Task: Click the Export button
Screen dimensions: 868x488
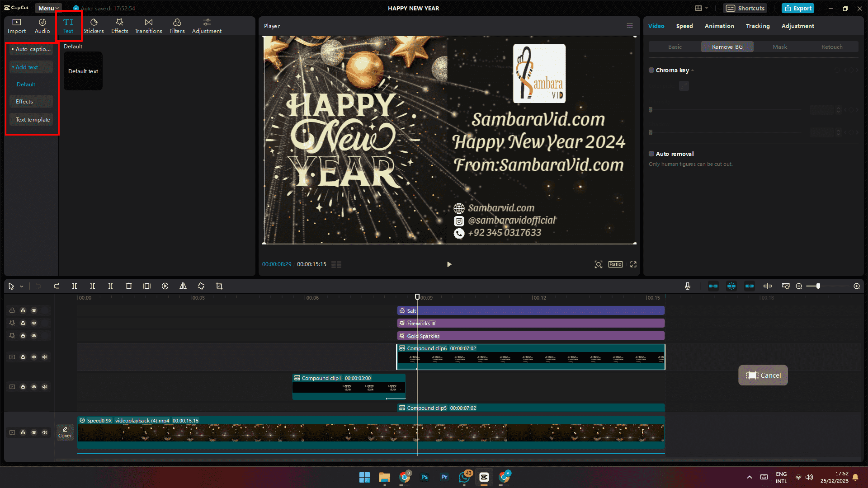Action: (798, 8)
